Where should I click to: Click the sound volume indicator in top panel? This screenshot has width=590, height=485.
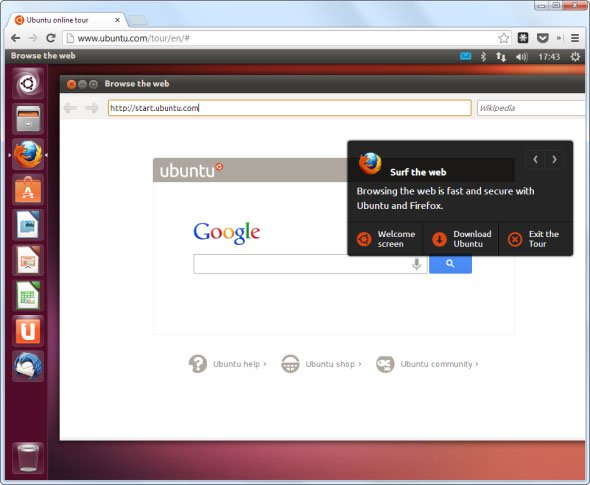[x=521, y=57]
